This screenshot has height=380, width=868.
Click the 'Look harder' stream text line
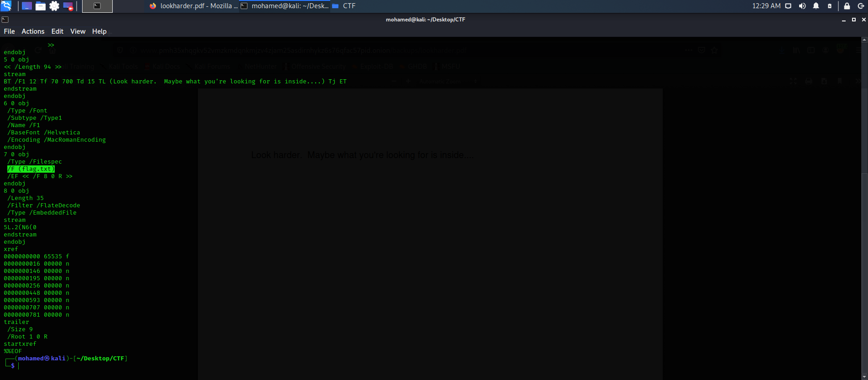(175, 82)
